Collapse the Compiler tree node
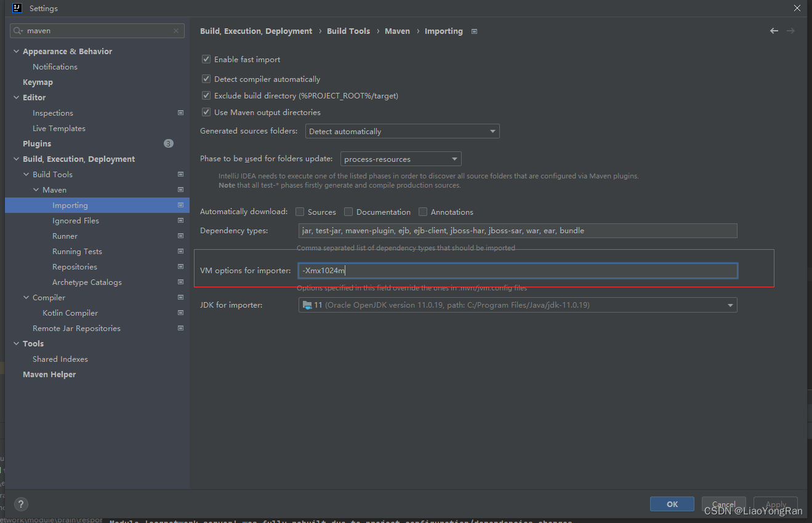Viewport: 812px width, 523px height. 26,298
